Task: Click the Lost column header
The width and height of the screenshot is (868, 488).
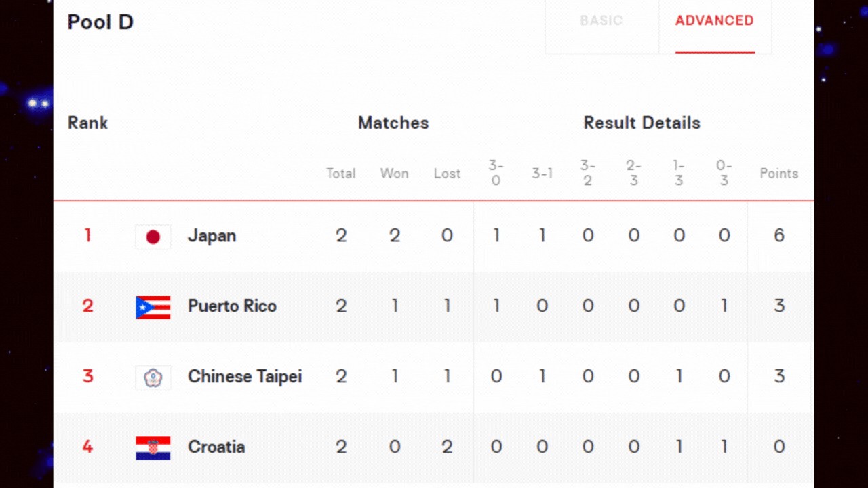Action: click(x=448, y=174)
